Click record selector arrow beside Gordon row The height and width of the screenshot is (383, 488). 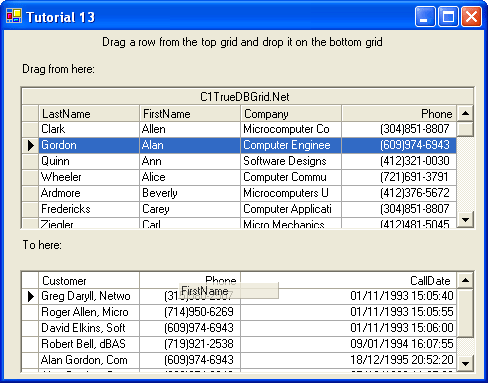click(x=31, y=145)
